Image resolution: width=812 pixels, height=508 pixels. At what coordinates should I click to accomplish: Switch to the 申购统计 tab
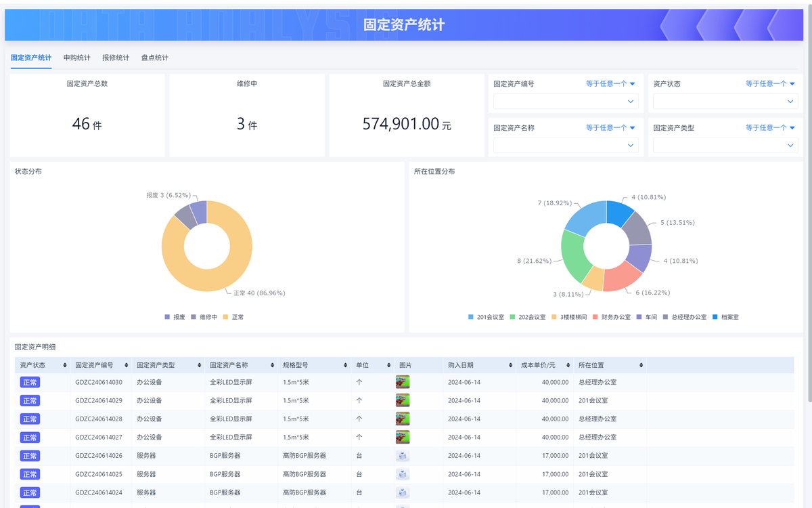(x=76, y=58)
